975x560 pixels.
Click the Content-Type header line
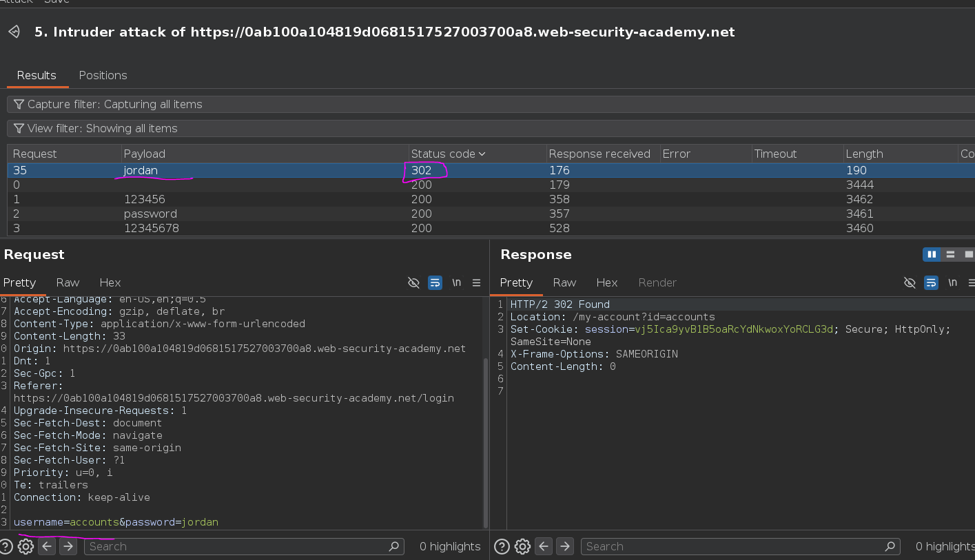(x=159, y=324)
